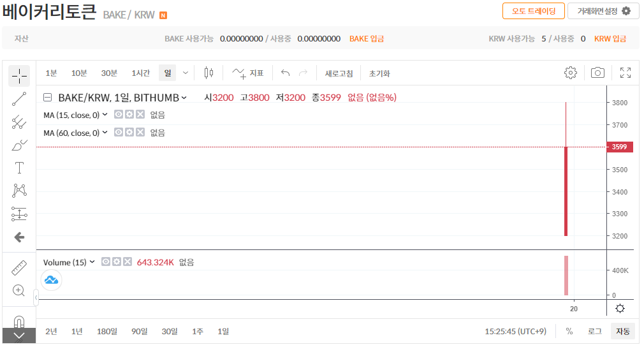
Task: Select the trend line drawing tool
Action: coord(19,99)
